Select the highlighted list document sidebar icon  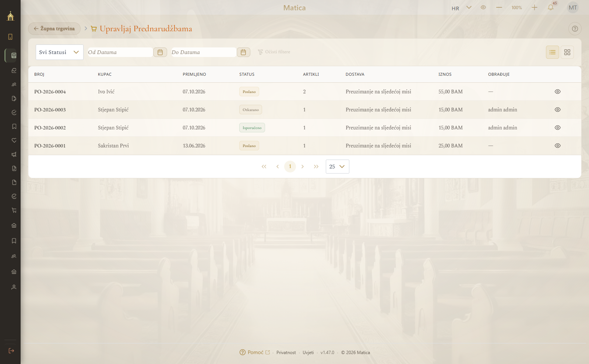pos(14,56)
